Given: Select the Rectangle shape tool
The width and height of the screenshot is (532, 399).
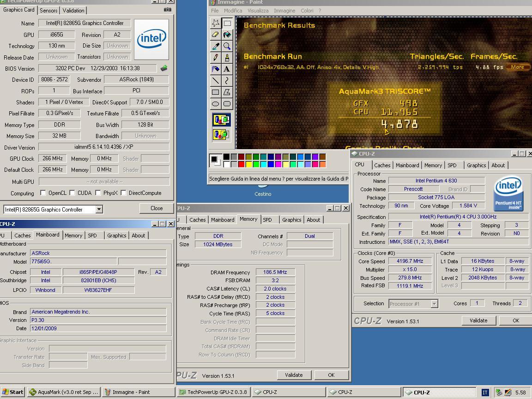Looking at the screenshot, I should point(216,92).
